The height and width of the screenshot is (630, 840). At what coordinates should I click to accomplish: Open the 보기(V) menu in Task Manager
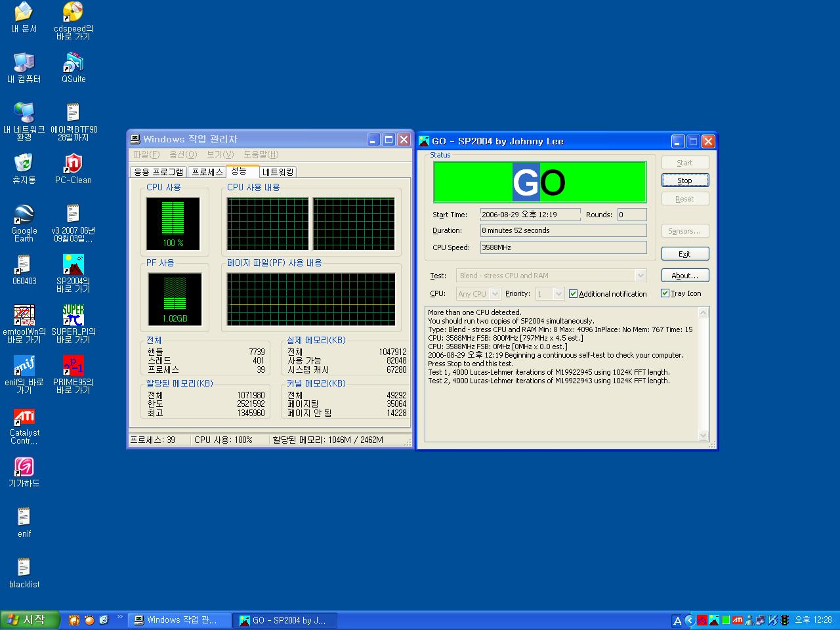click(220, 155)
